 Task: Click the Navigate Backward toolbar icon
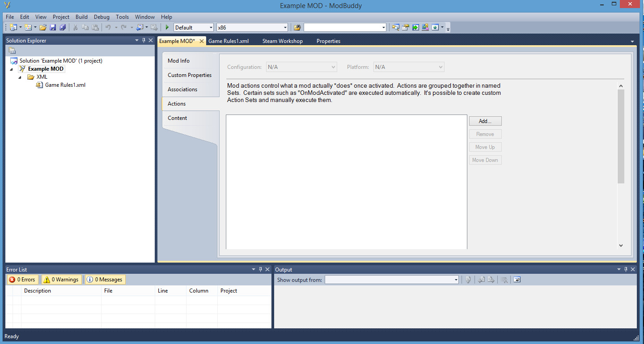point(140,27)
